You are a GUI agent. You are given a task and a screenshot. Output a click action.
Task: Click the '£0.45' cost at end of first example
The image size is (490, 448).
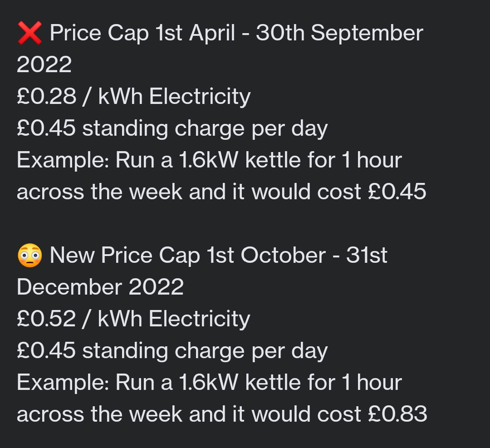pos(397,192)
